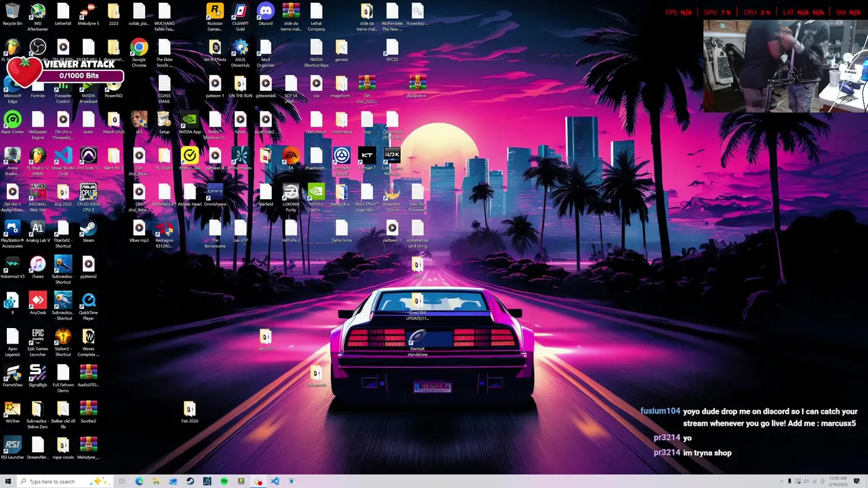Open the Mod Organizer shortcut
This screenshot has height=488, width=868.
266,54
